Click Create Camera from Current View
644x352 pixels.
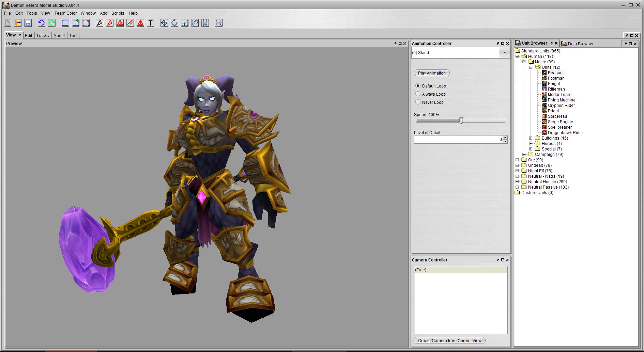point(449,340)
